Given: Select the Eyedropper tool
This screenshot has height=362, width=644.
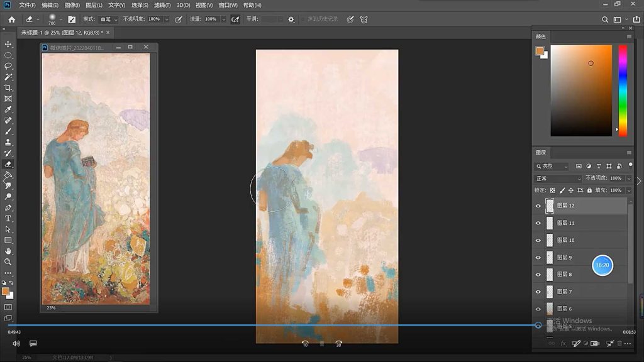Looking at the screenshot, I should 8,110.
